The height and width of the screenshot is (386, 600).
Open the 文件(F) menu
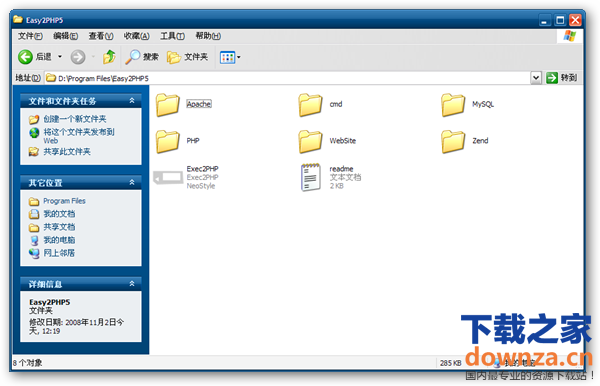coord(30,36)
